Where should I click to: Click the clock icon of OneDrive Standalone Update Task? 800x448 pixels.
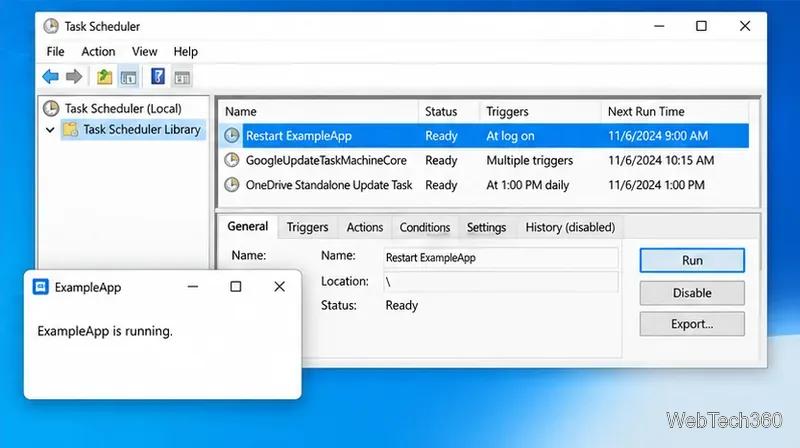coord(232,185)
